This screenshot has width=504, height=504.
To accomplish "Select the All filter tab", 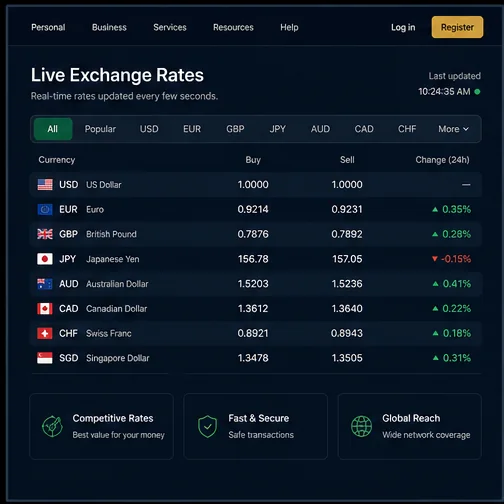I will [x=53, y=129].
